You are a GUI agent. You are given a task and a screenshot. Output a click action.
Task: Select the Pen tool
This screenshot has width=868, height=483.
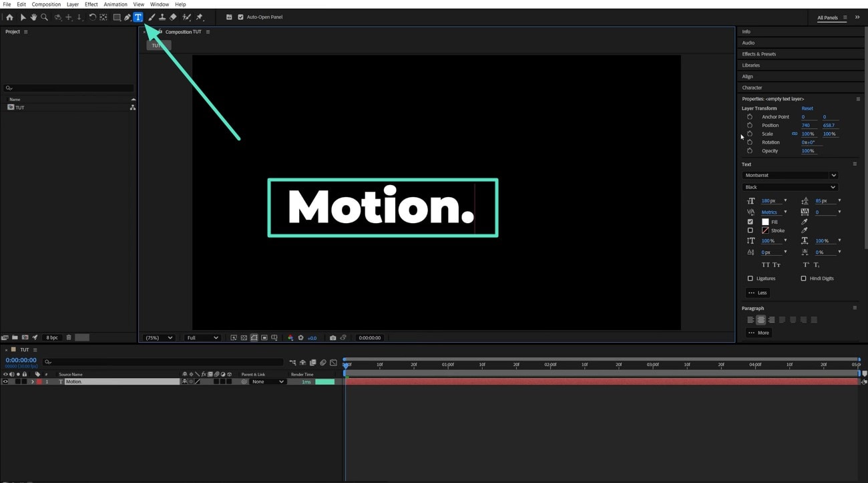(127, 17)
